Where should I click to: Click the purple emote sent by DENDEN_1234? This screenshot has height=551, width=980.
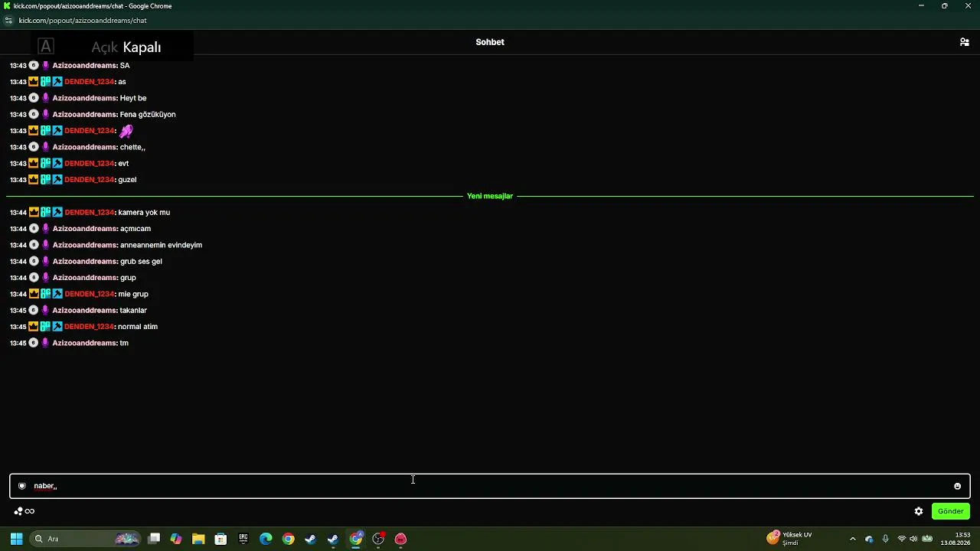[x=126, y=131]
